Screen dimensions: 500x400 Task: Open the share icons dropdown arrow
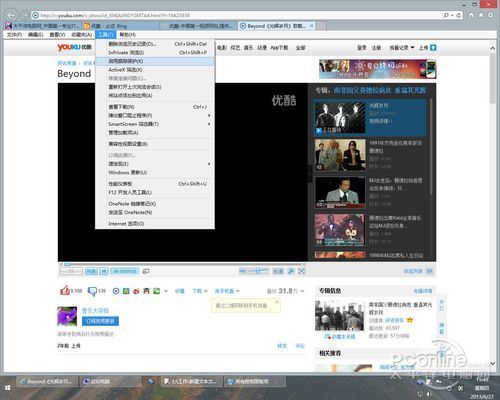point(166,291)
